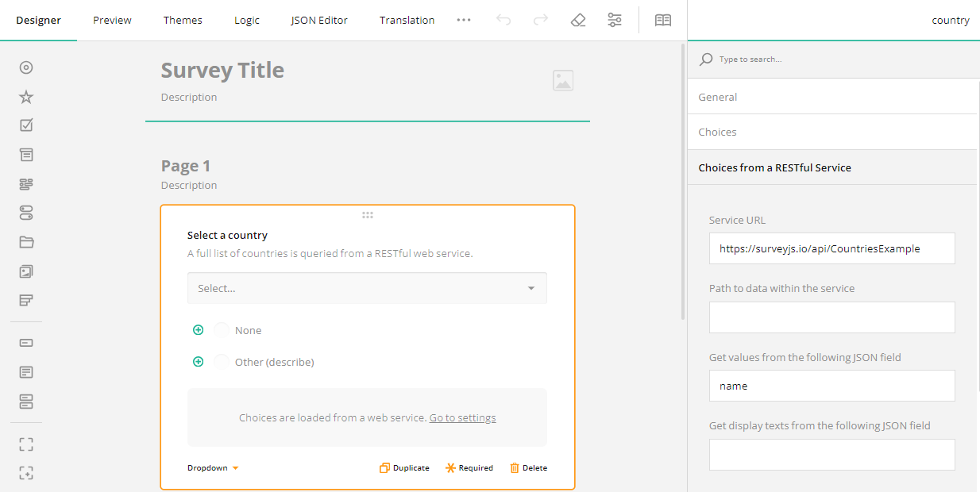980x492 pixels.
Task: Delete the country question with trash icon
Action: pyautogui.click(x=528, y=467)
